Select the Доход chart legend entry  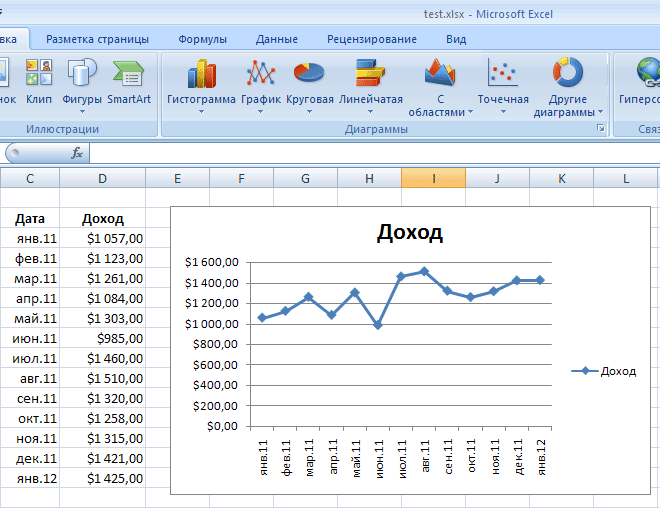point(604,371)
